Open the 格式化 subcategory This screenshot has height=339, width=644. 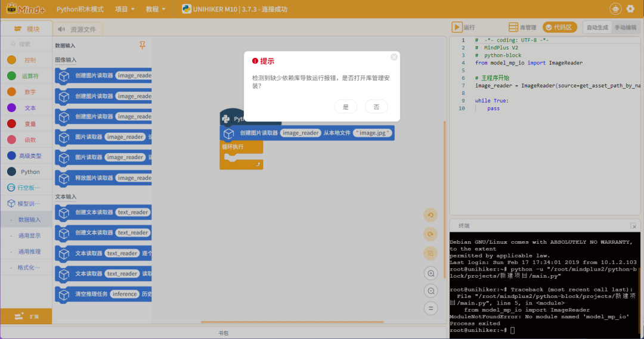tap(26, 268)
